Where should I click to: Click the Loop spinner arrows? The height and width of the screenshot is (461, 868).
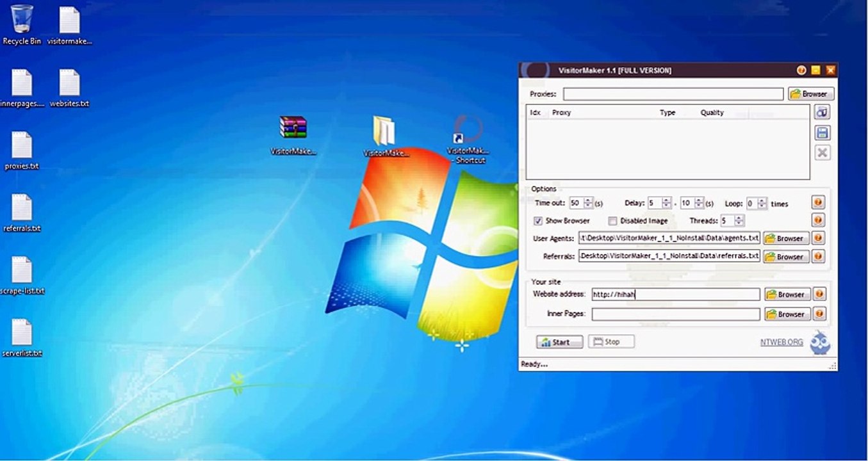point(762,203)
